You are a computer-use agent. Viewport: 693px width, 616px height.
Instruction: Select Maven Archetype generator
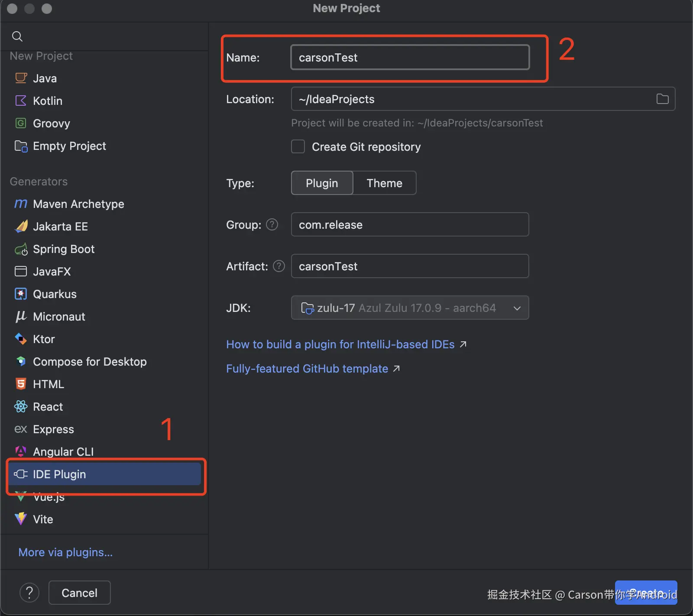pyautogui.click(x=78, y=204)
